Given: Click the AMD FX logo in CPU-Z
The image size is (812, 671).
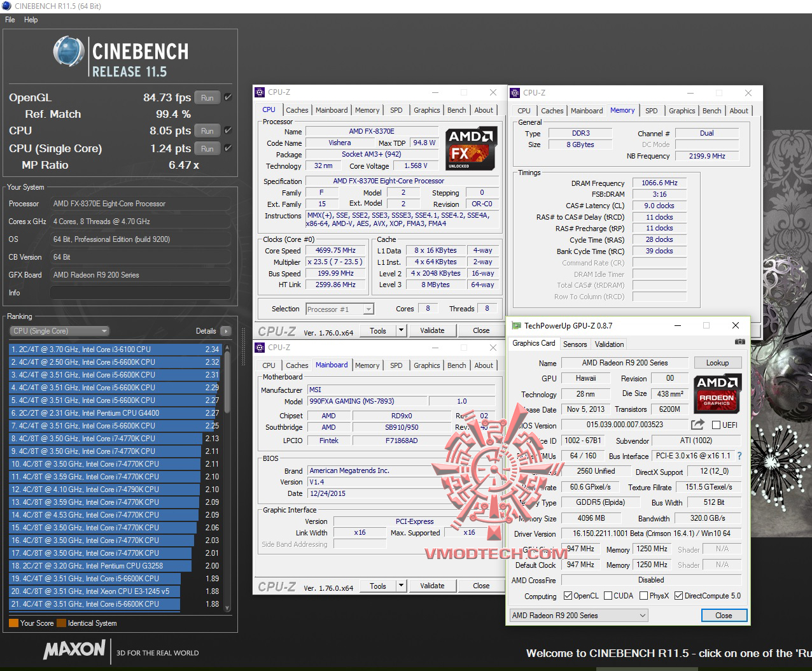Looking at the screenshot, I should point(471,149).
